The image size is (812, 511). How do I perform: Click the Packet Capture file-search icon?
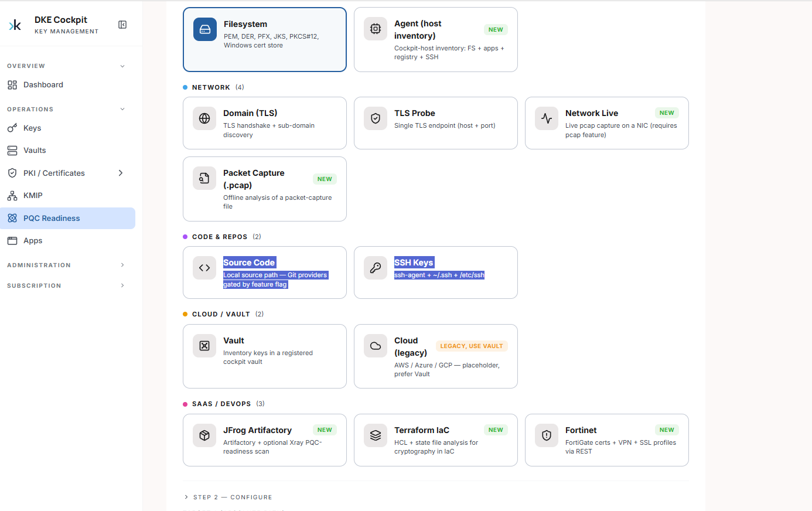click(x=204, y=178)
